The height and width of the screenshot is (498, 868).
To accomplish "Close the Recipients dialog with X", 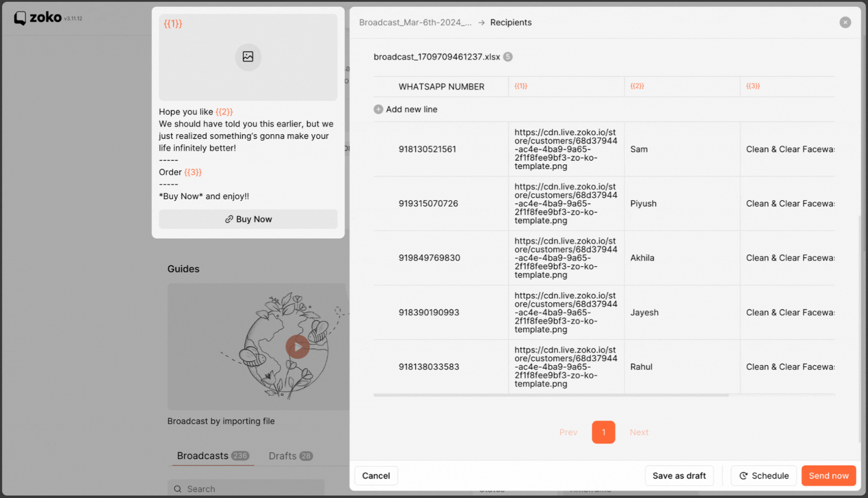I will [845, 22].
